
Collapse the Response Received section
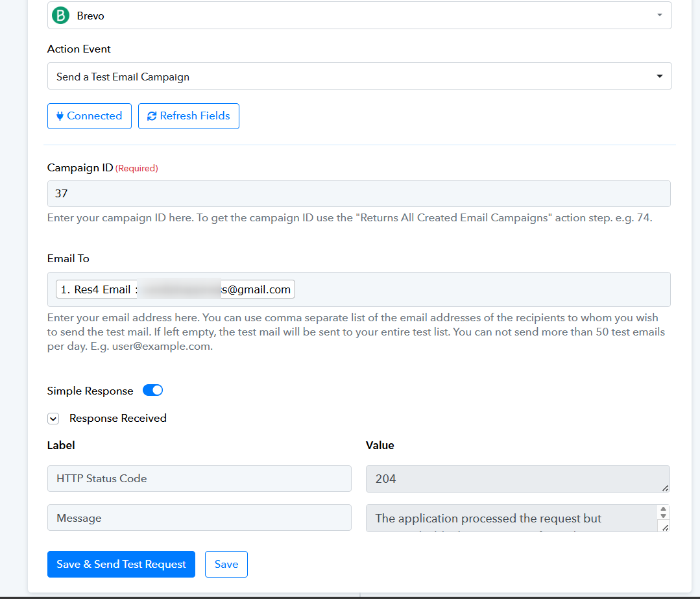pos(53,419)
